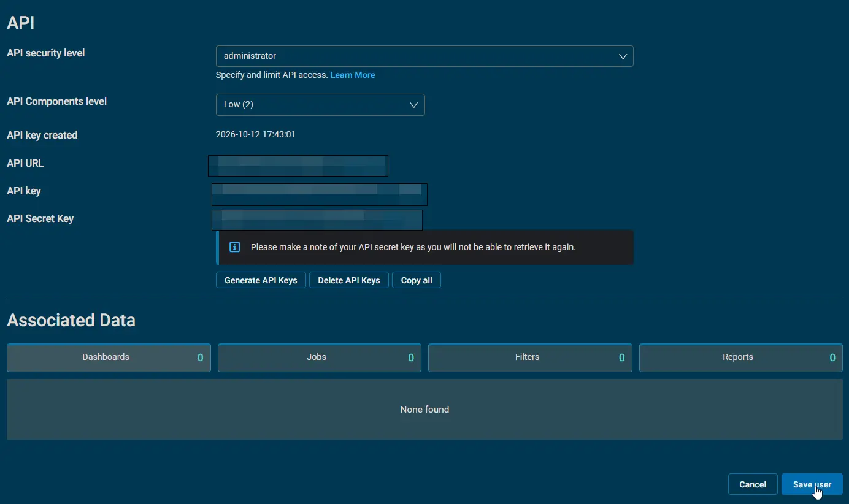Image resolution: width=849 pixels, height=504 pixels.
Task: Cancel editing the user
Action: click(x=753, y=484)
